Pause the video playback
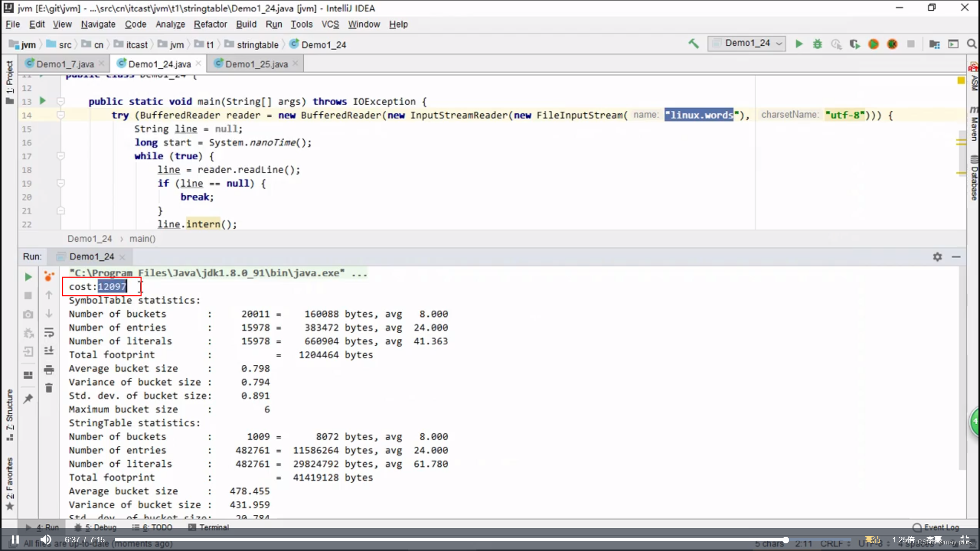 pos(15,540)
